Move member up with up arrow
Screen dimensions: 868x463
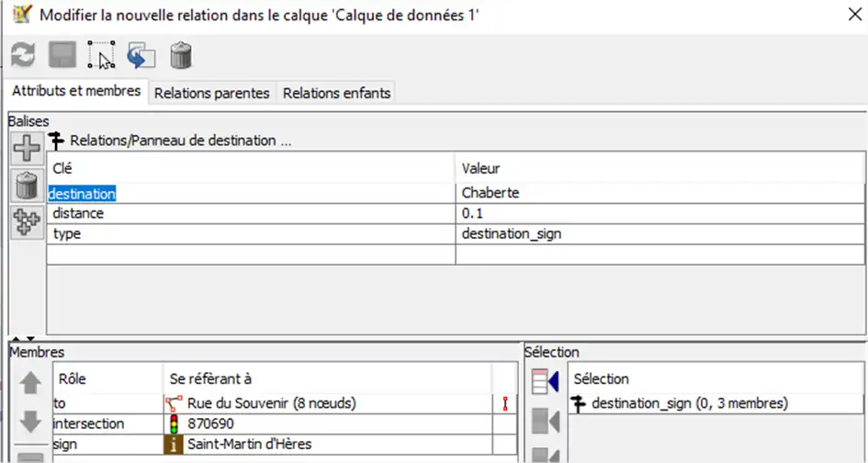30,382
